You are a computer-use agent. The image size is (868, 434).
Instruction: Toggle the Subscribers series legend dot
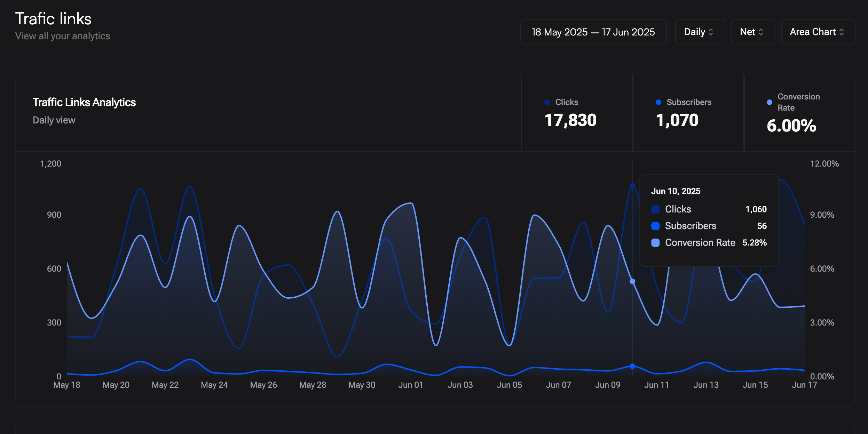click(x=658, y=102)
